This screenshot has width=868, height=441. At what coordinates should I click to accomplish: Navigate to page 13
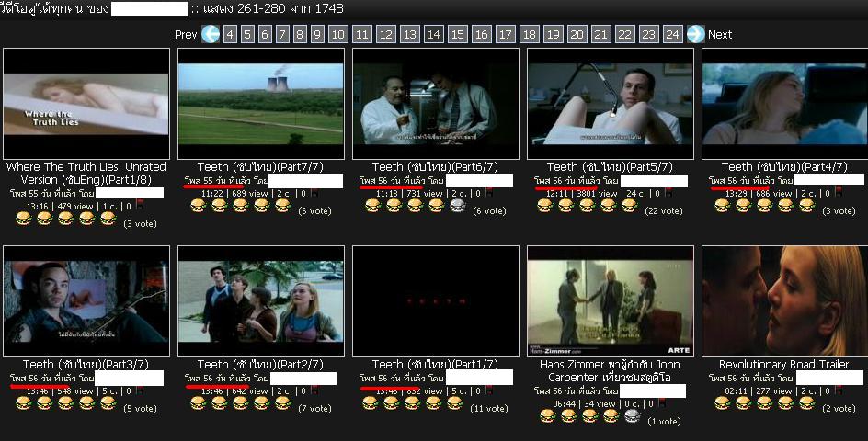coord(410,34)
